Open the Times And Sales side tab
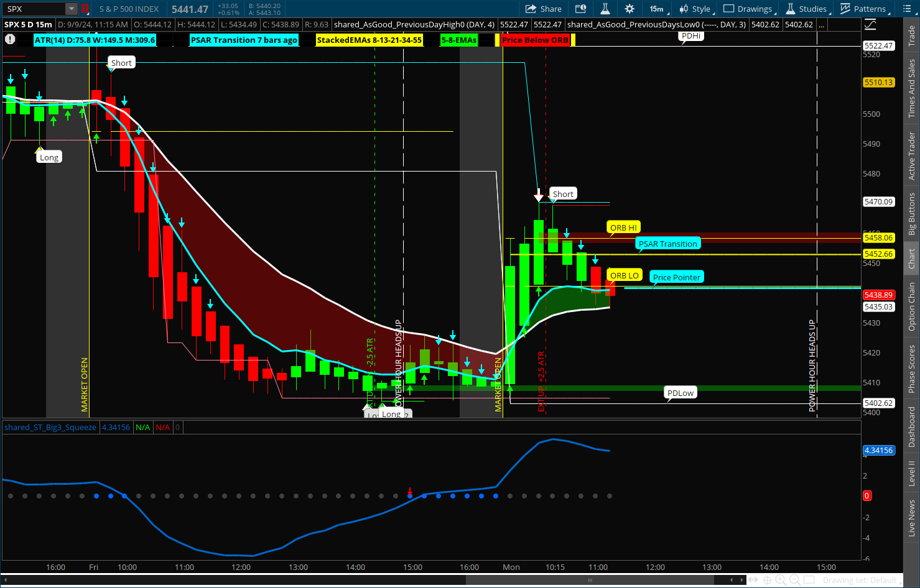This screenshot has height=588, width=920. [x=912, y=88]
